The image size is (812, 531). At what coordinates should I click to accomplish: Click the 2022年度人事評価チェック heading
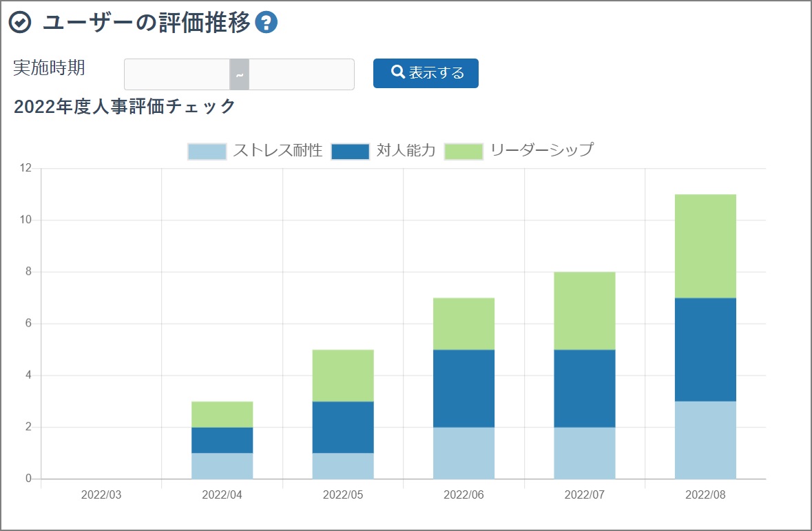pyautogui.click(x=124, y=107)
